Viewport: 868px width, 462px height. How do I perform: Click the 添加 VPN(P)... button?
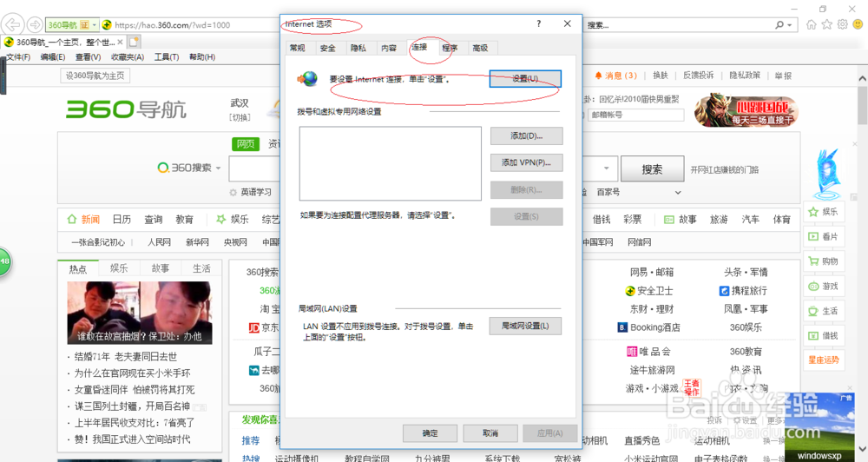[527, 162]
